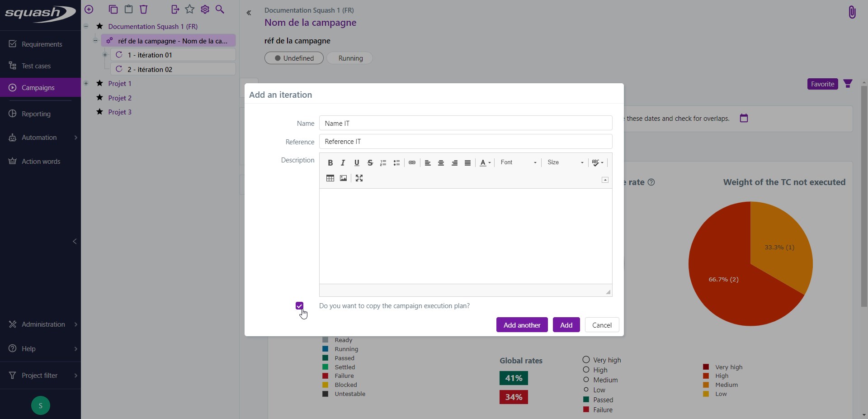Insert an image into the description

pyautogui.click(x=344, y=178)
